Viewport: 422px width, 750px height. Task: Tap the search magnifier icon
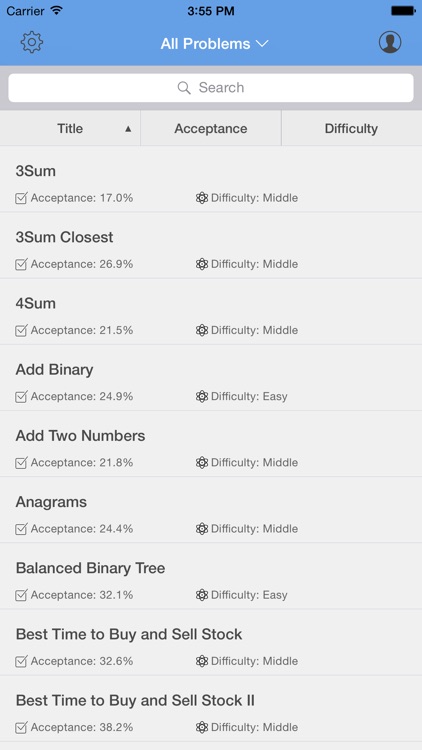184,88
